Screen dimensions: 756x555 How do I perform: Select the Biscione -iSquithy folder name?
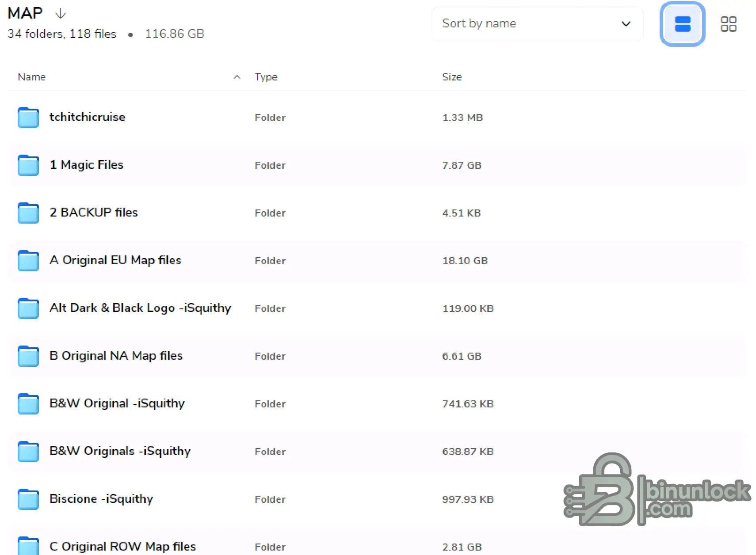pos(101,499)
